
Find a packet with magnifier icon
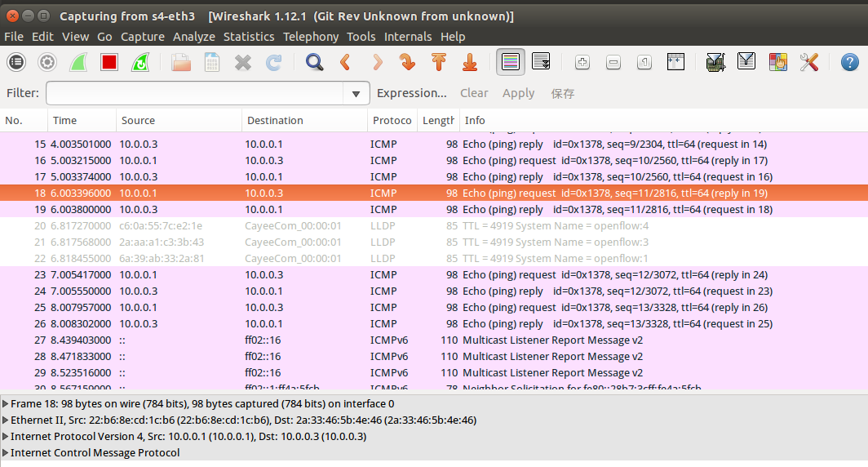(x=314, y=62)
